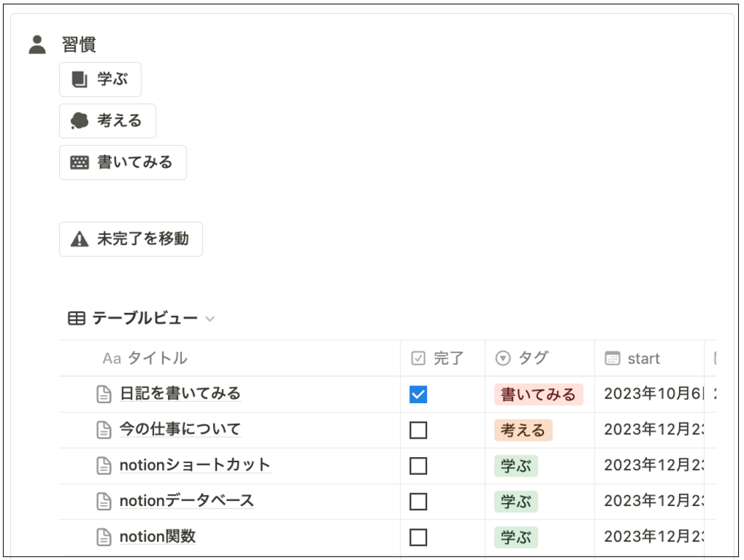Screen dimensions: 744x560
Task: Click start date cell for 今の仕事について
Action: (x=651, y=430)
